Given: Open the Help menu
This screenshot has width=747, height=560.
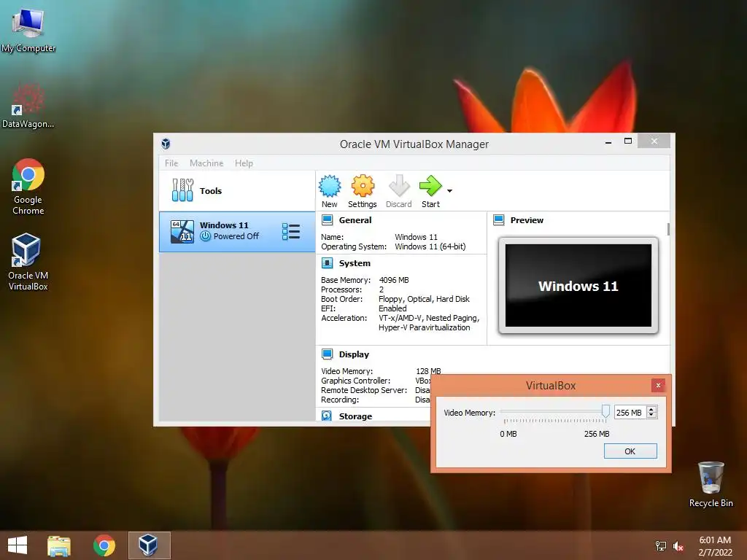Looking at the screenshot, I should click(x=244, y=163).
